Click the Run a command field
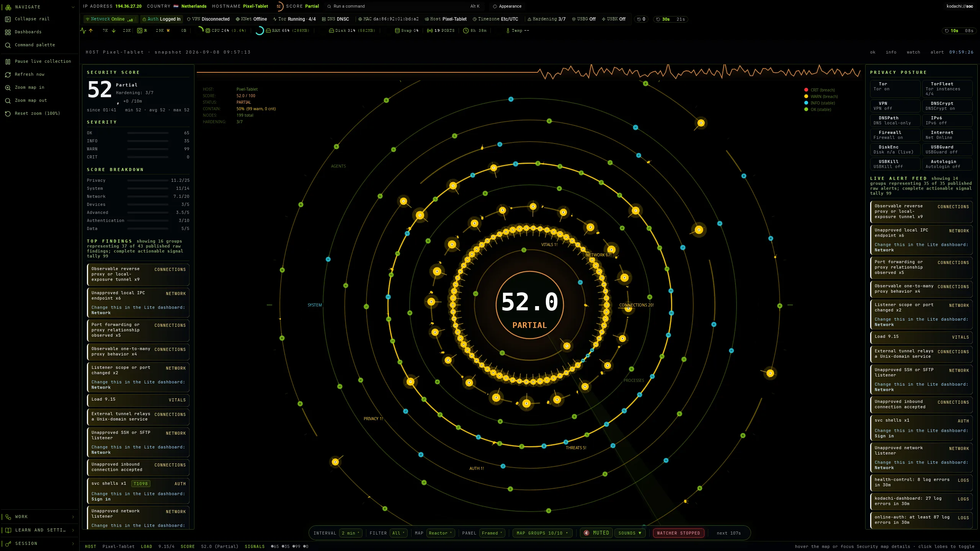The width and height of the screenshot is (980, 551). pos(404,7)
